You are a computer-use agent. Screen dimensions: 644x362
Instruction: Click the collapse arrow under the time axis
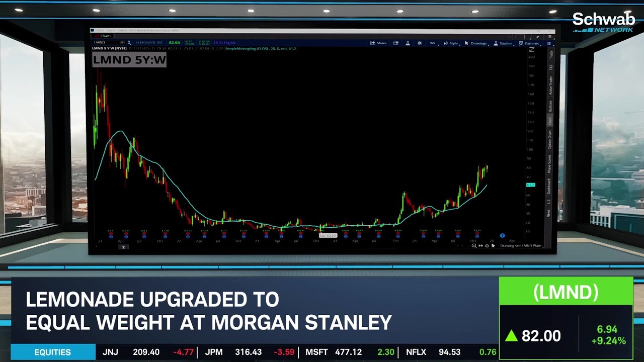(x=123, y=247)
